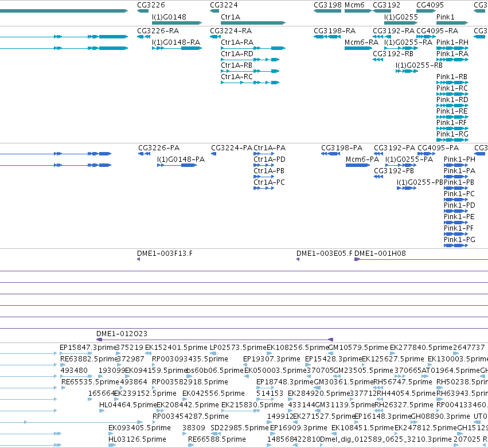Open transcript l(1)G0255-RB

(419, 65)
